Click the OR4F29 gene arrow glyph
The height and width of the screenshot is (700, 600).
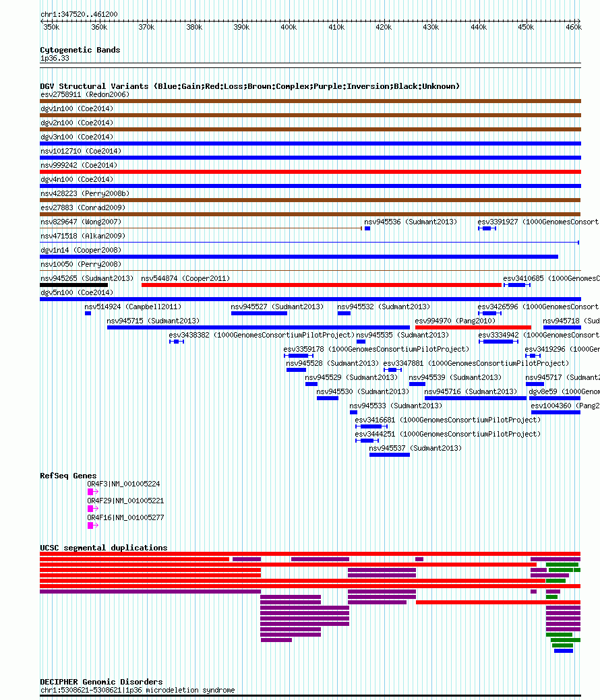tap(92, 509)
